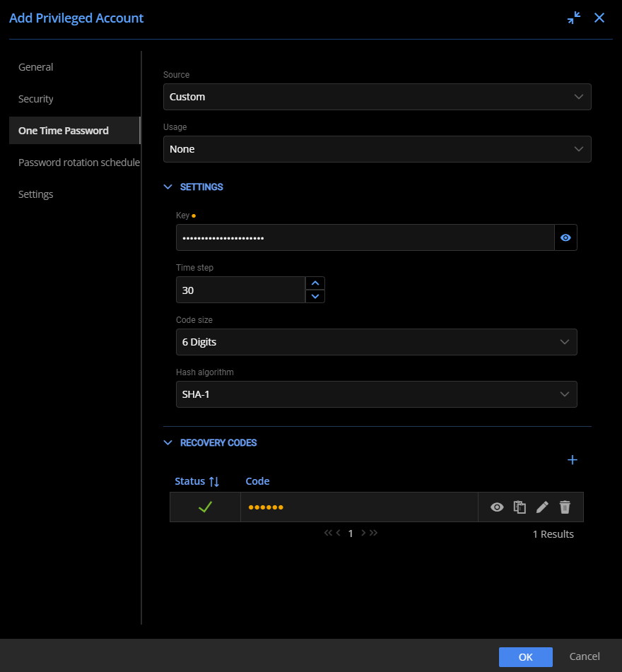Copy the recovery code to clipboard
This screenshot has width=622, height=672.
click(520, 507)
